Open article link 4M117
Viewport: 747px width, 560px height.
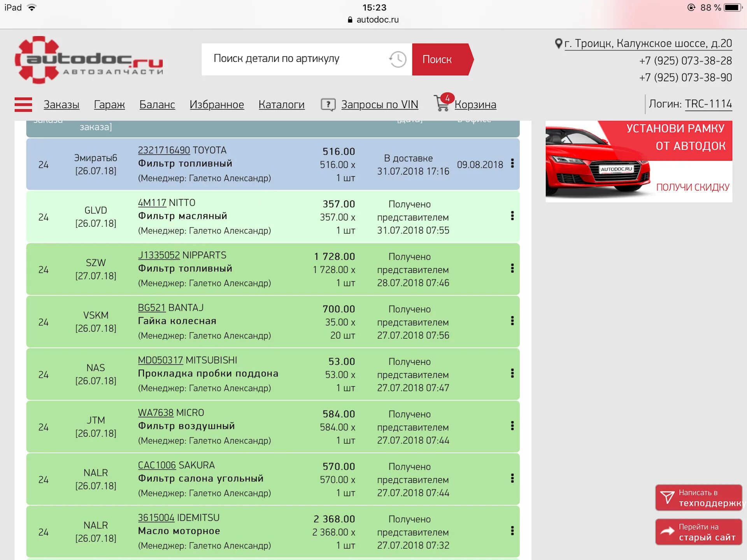152,203
